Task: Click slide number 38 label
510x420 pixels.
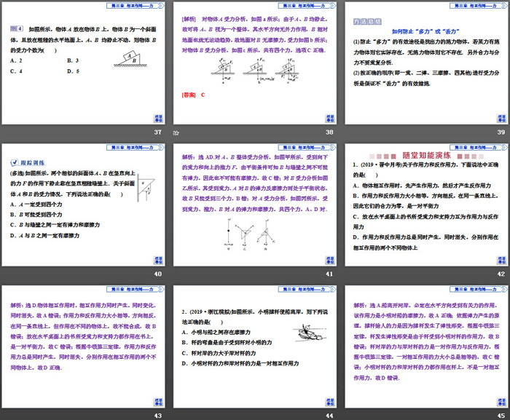Action: [329, 132]
